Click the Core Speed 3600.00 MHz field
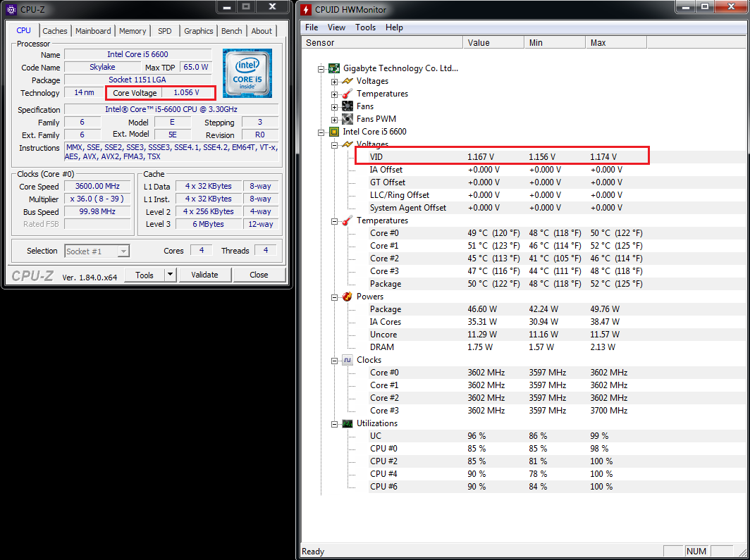Viewport: 750px width, 560px height. [97, 187]
